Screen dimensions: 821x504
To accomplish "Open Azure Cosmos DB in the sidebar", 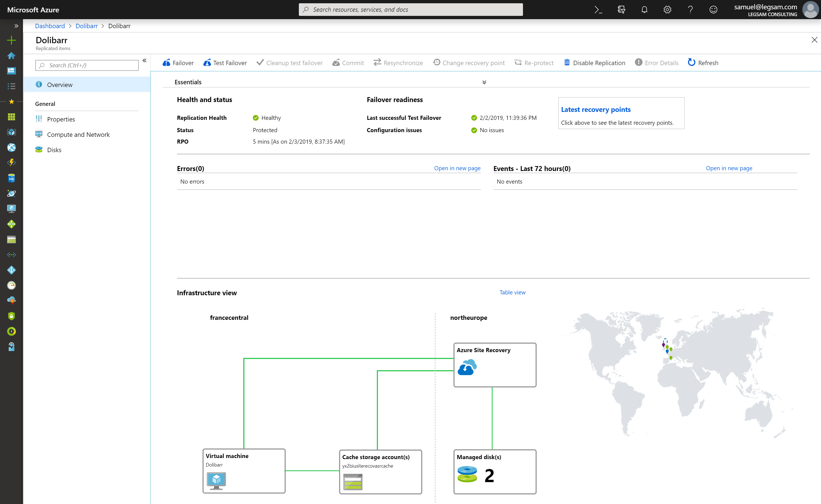I will 11,193.
